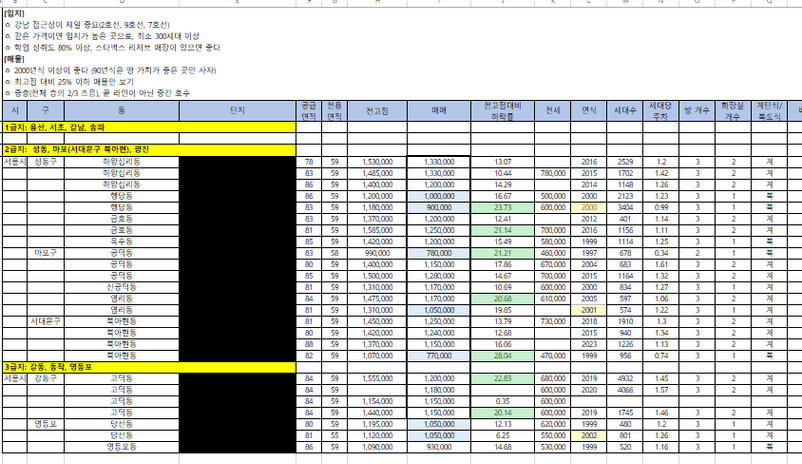Click the blue 매매 cell 900,000
Screen dimensions: 802x464
(x=439, y=208)
